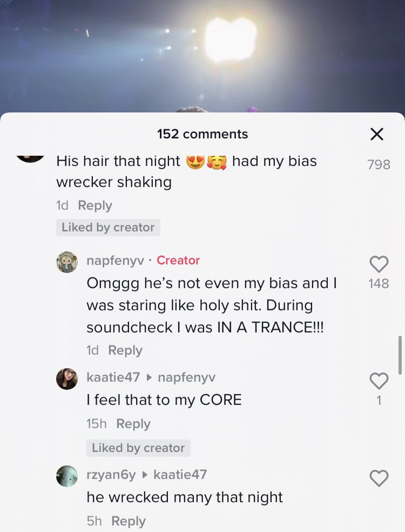
Task: Reply to 'he wrecked many that night'
Action: tap(129, 521)
